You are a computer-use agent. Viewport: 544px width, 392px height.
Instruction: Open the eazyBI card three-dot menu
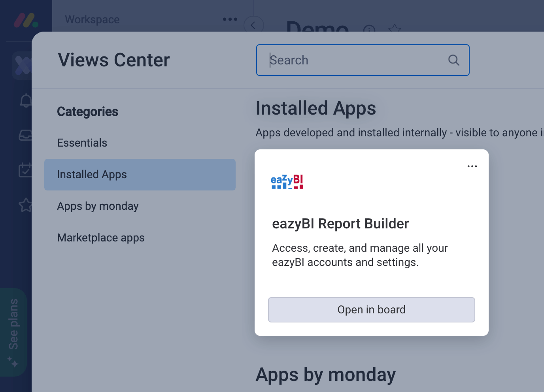tap(472, 166)
